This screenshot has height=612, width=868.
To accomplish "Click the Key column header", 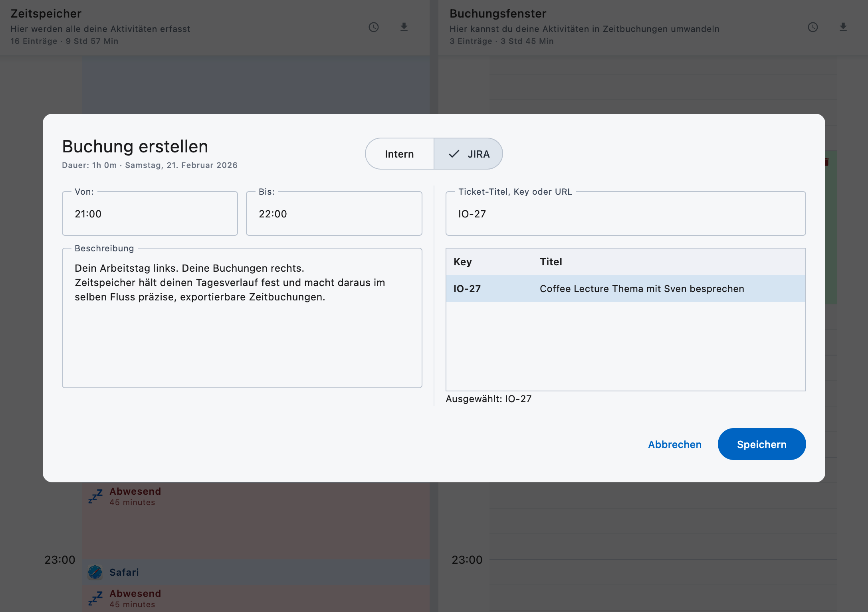I will pyautogui.click(x=463, y=262).
